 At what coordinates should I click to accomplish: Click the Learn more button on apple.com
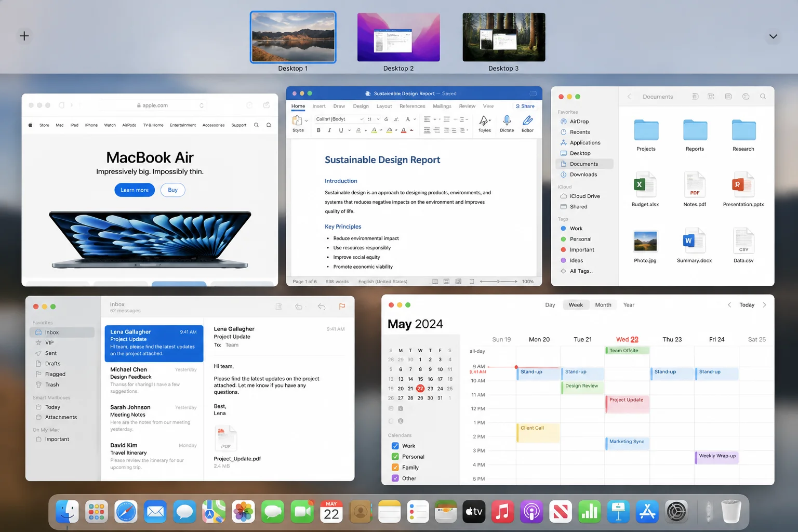tap(135, 190)
